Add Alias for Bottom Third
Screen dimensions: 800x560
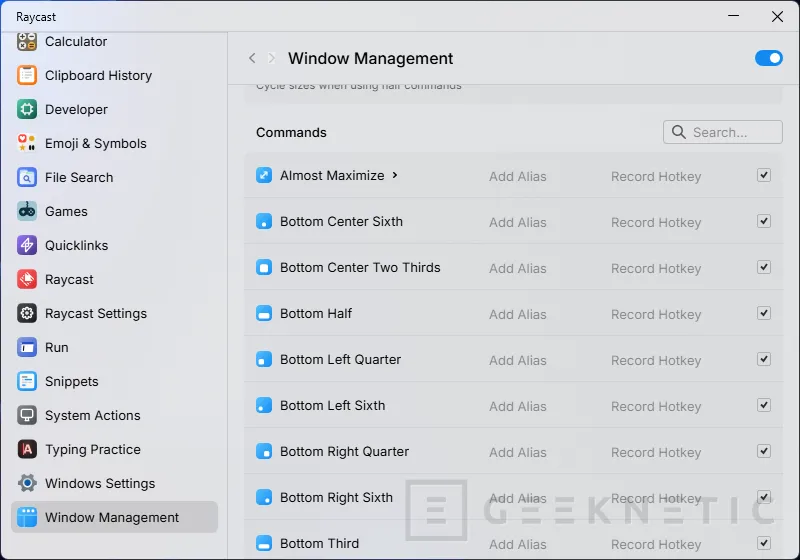518,544
